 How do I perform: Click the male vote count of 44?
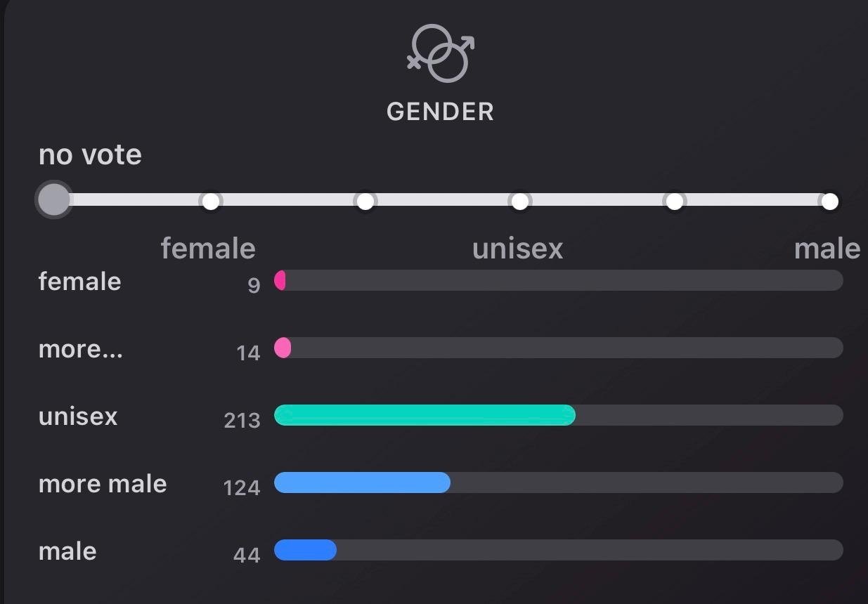point(247,555)
